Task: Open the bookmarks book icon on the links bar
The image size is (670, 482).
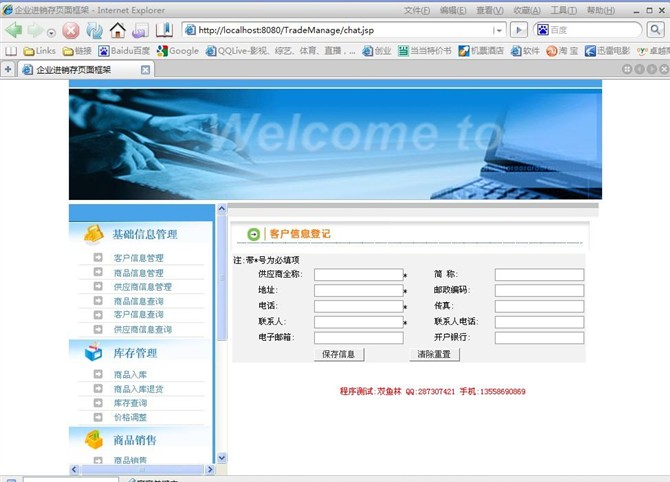Action: pos(11,51)
